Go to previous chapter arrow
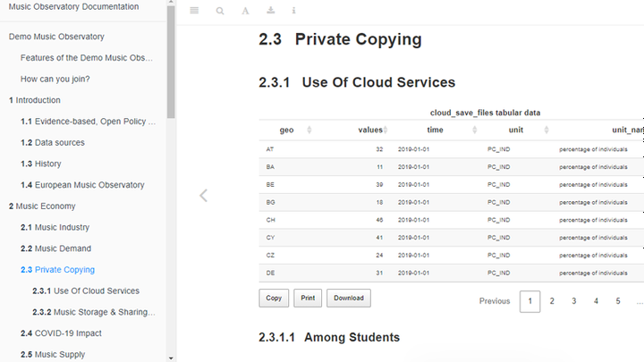The image size is (644, 362). point(203,195)
